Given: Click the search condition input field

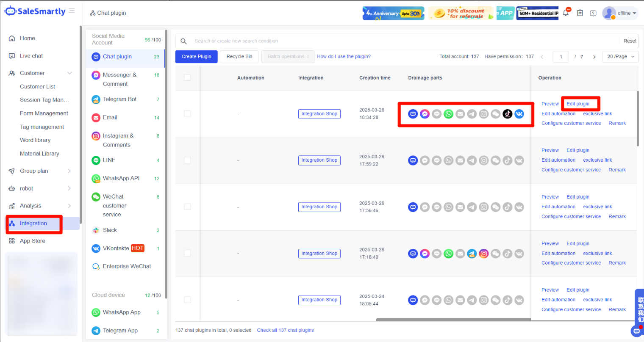Looking at the screenshot, I should (402, 41).
